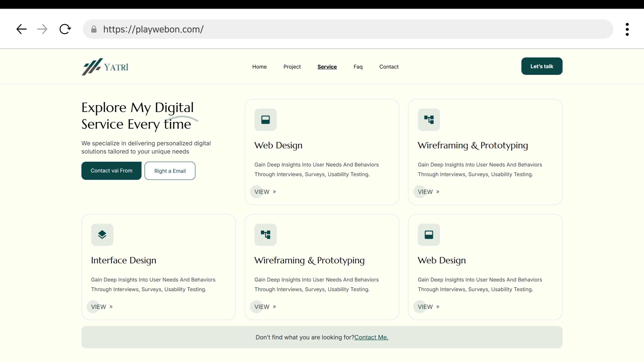
Task: Click the Right a Email button
Action: (x=170, y=171)
